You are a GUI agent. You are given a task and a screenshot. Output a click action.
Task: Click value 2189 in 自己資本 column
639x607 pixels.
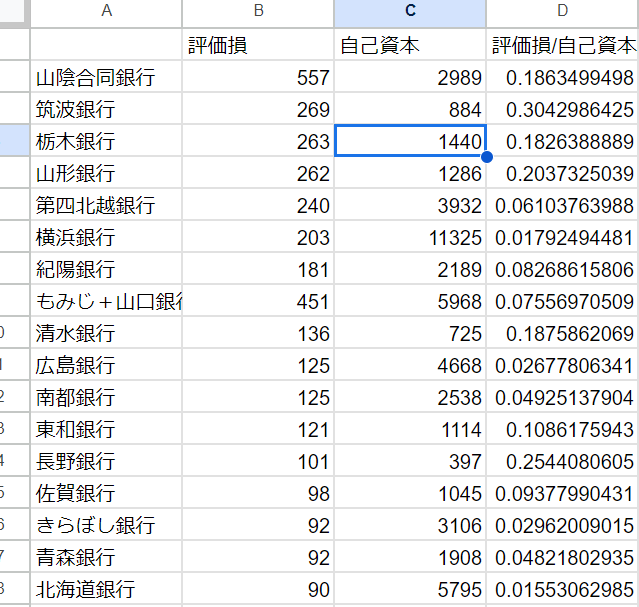[410, 269]
